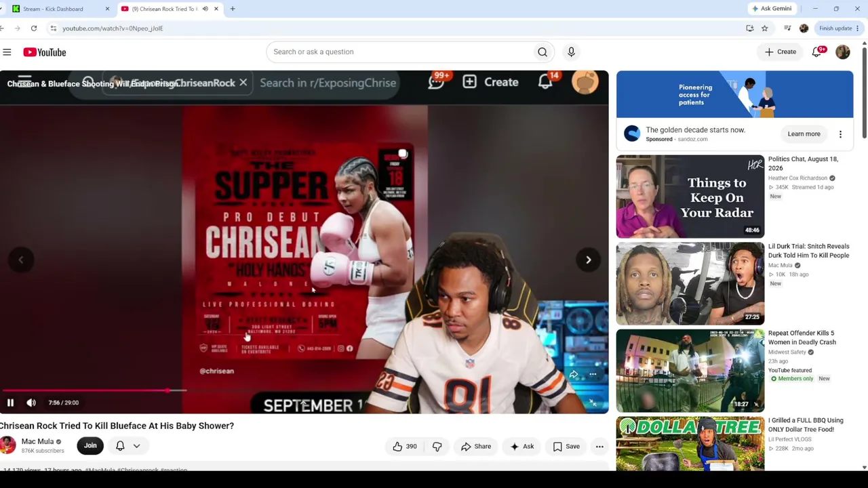This screenshot has width=868, height=488.
Task: Open more actions menu below video
Action: coord(599,447)
